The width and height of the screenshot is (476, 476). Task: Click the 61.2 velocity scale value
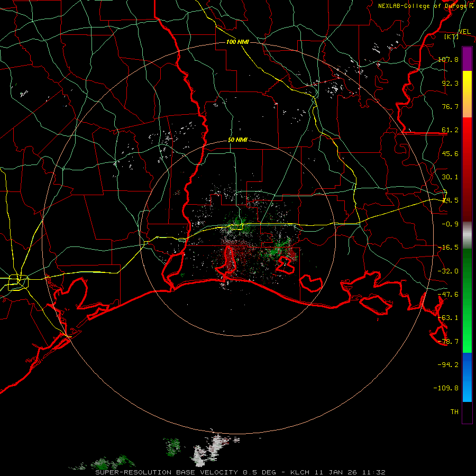tap(450, 130)
